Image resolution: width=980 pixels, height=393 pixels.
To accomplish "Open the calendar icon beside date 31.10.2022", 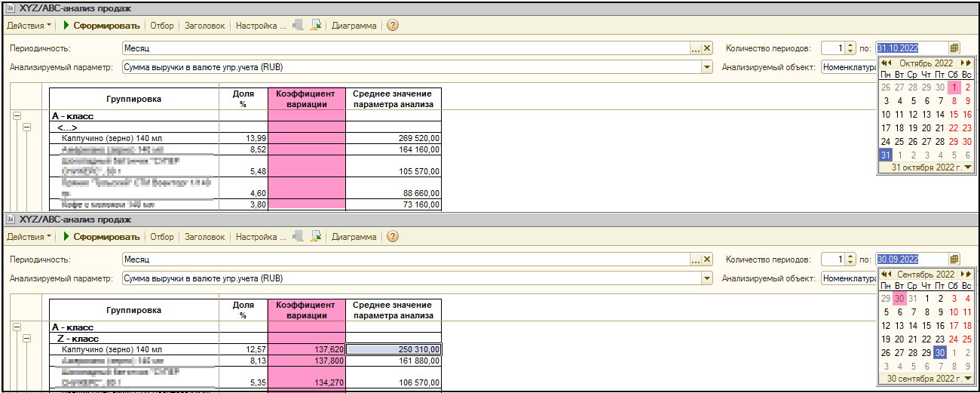I will (954, 48).
